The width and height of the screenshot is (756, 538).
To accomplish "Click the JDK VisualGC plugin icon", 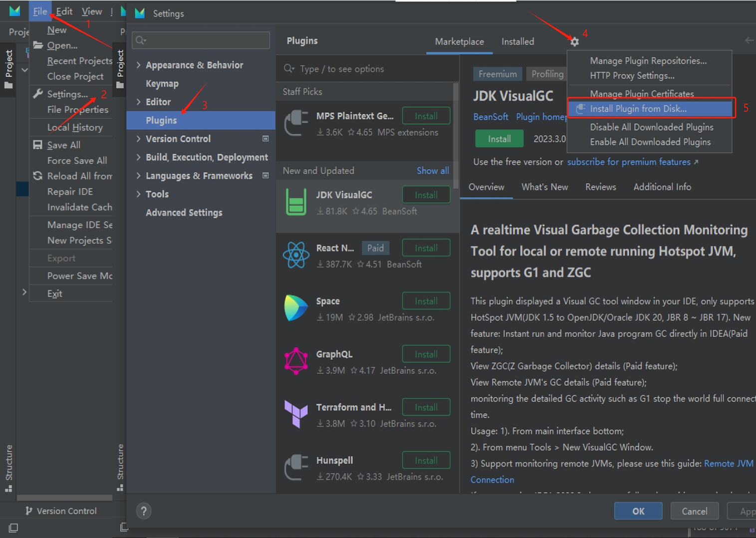I will point(296,203).
